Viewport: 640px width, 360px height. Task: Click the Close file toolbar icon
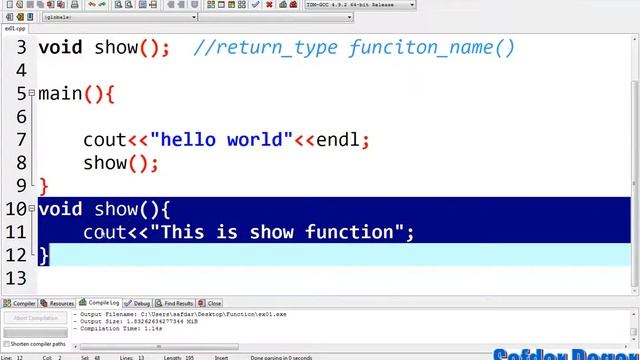(x=50, y=4)
